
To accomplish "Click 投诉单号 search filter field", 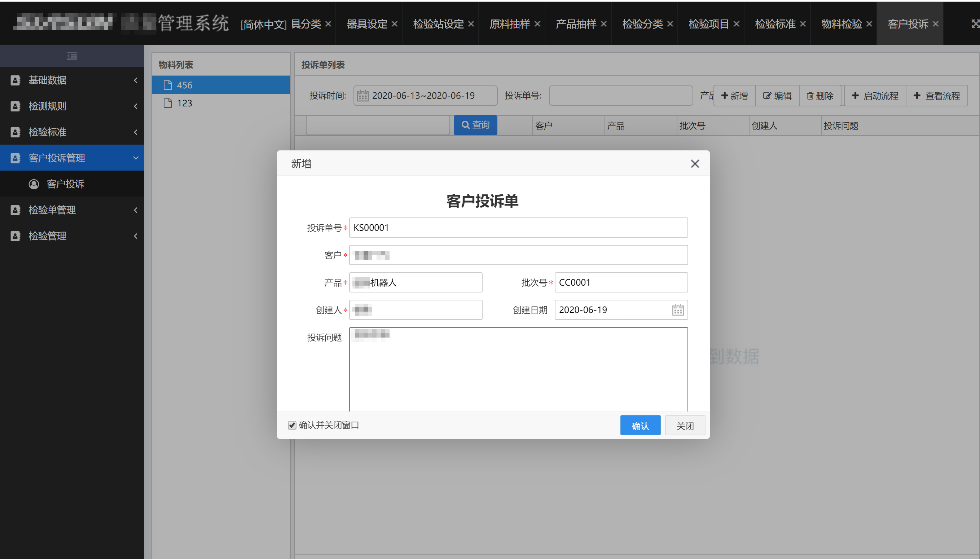I will pos(621,96).
